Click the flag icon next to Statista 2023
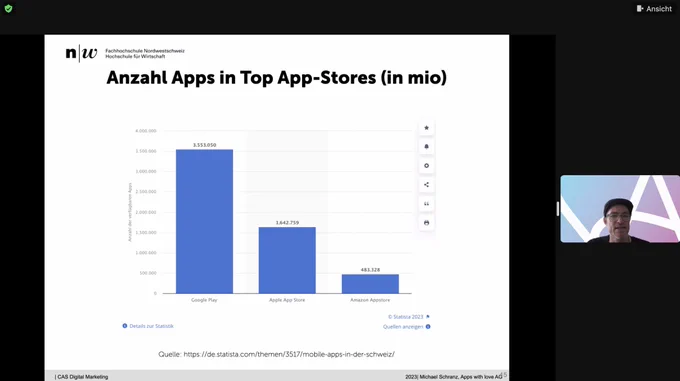The image size is (680, 381). point(428,317)
